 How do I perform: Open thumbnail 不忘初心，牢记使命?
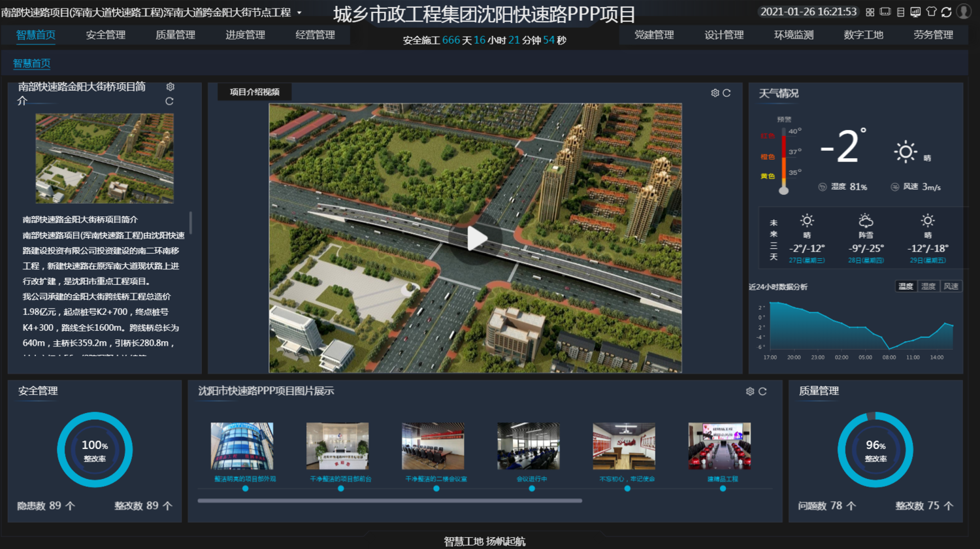[x=624, y=446]
